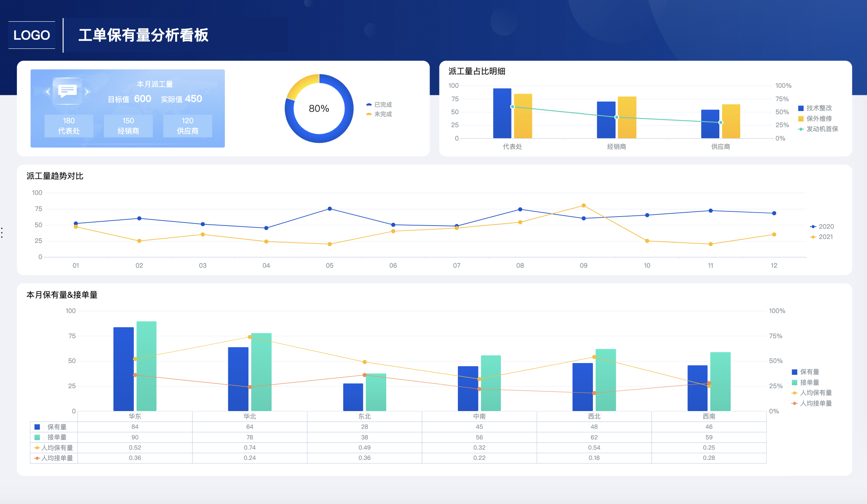The height and width of the screenshot is (504, 867).
Task: Click the 东北 blue 保有量 bar
Action: 353,397
